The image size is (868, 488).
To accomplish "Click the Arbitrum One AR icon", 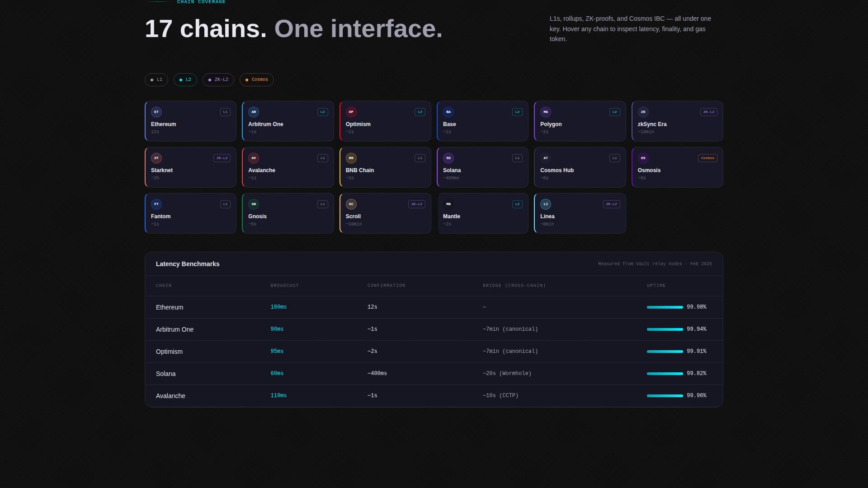I will coord(254,112).
